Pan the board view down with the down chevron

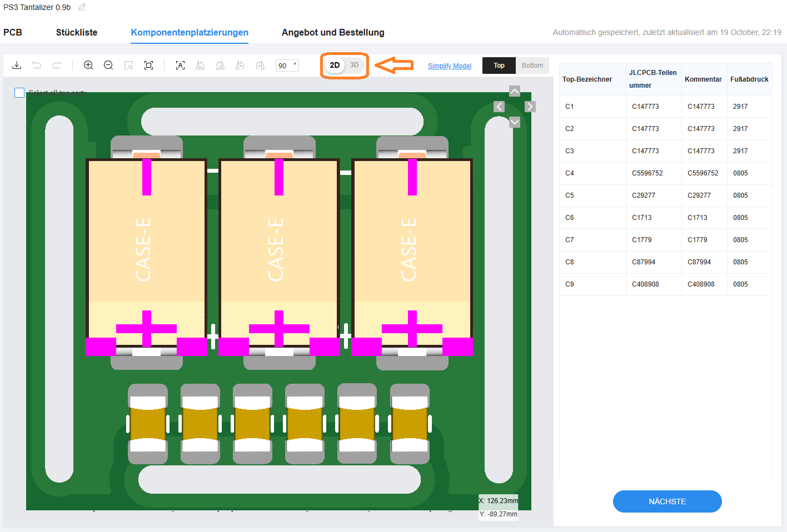[x=515, y=122]
